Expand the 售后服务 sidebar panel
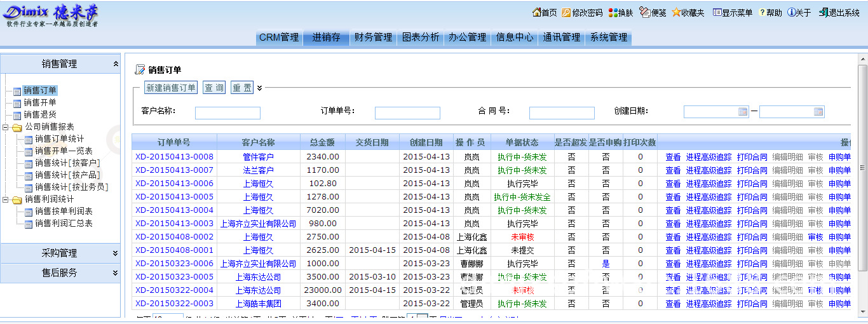 pos(115,273)
